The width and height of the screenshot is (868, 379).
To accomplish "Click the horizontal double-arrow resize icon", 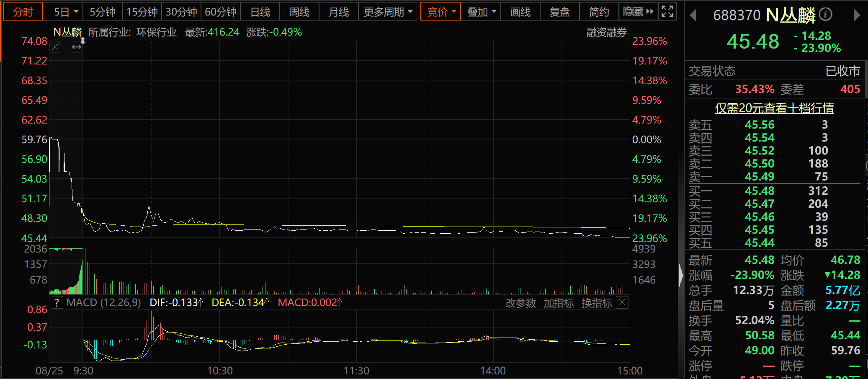I will click(x=76, y=47).
